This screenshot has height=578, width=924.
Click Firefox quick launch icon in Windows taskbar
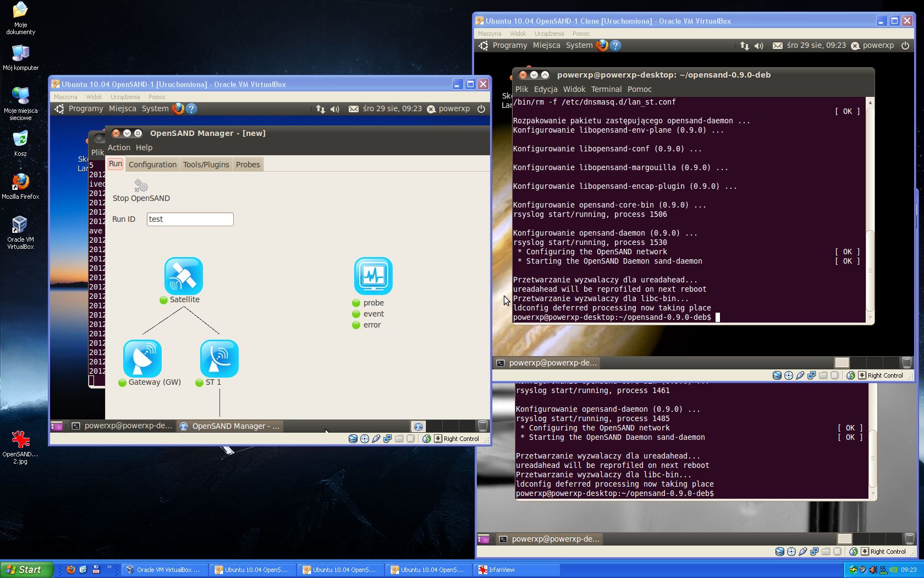[70, 570]
